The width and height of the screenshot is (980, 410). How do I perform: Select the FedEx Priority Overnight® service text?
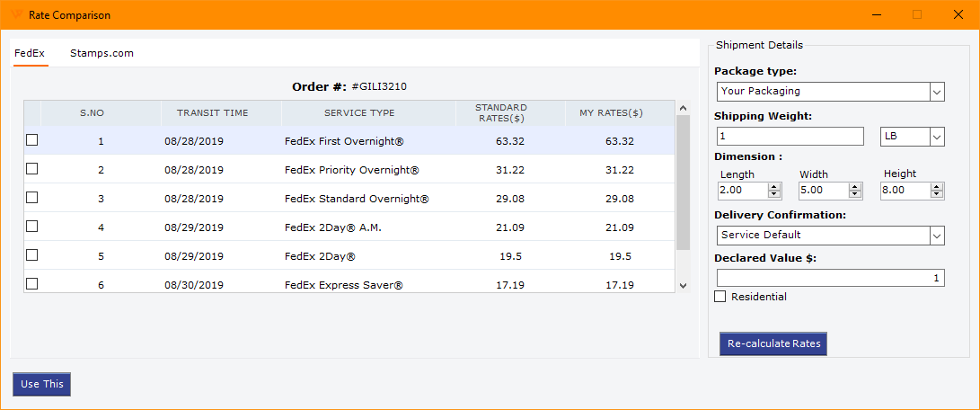351,170
